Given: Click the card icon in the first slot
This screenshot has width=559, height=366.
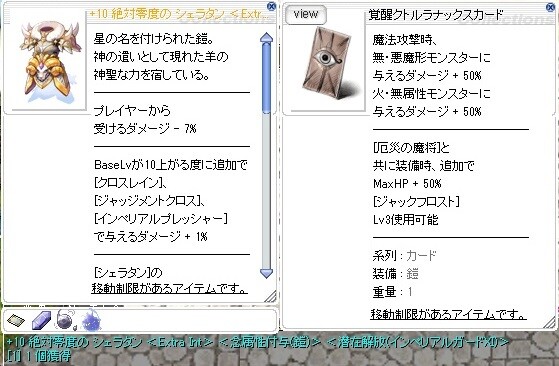Looking at the screenshot, I should point(16,320).
